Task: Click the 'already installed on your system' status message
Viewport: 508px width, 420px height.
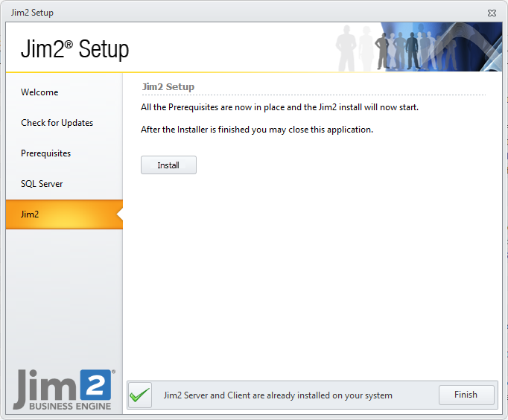Action: click(x=278, y=395)
